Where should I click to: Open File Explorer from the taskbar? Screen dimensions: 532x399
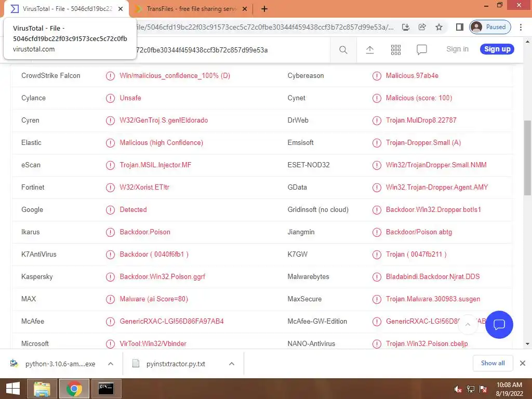pyautogui.click(x=42, y=389)
